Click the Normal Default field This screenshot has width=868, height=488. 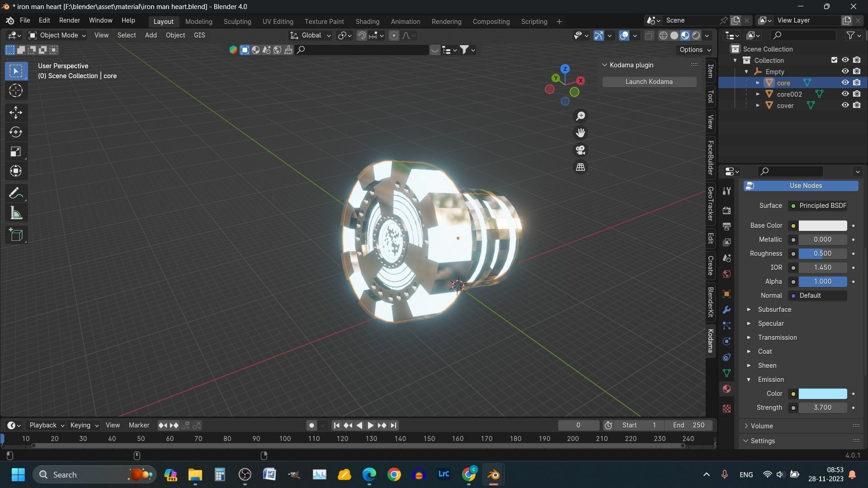pyautogui.click(x=817, y=296)
